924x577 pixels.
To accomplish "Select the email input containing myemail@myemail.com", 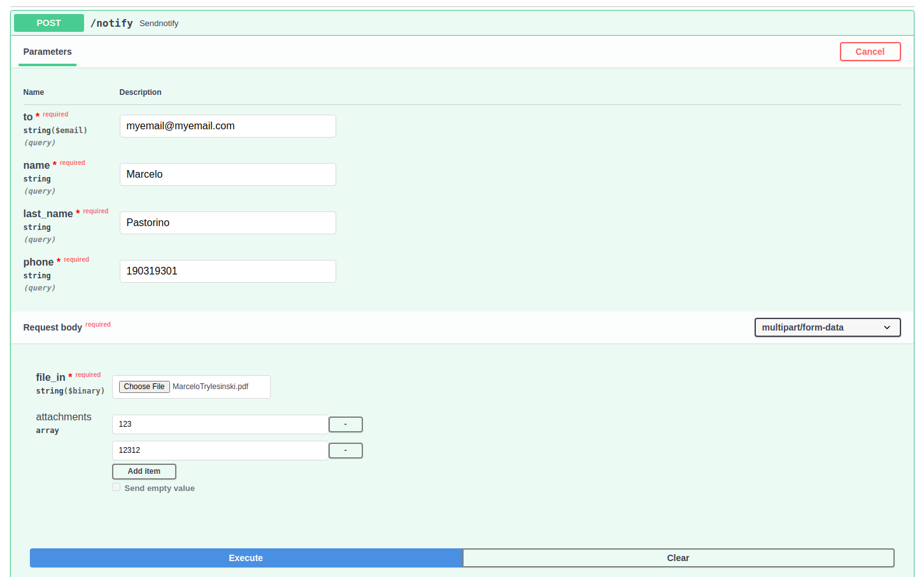I will point(227,125).
